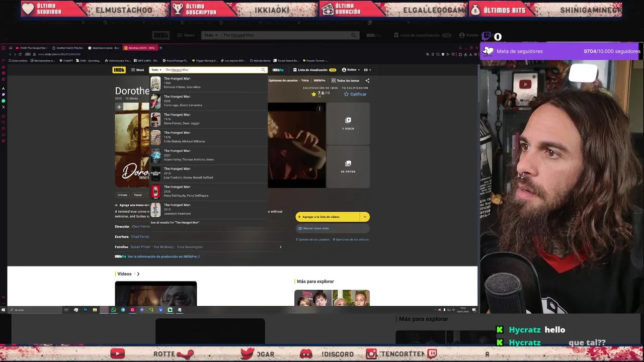Click the IMDb logo home icon
The height and width of the screenshot is (362, 644).
119,70
